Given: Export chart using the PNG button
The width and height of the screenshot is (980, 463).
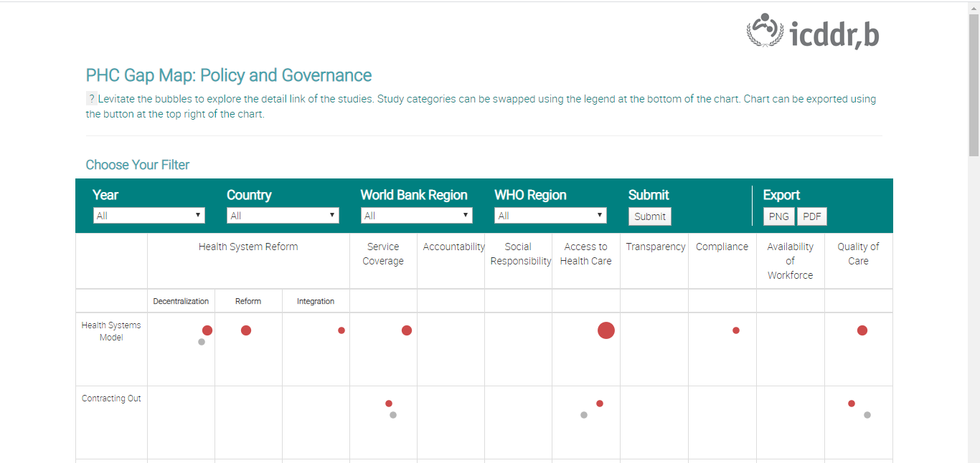Looking at the screenshot, I should coord(778,216).
